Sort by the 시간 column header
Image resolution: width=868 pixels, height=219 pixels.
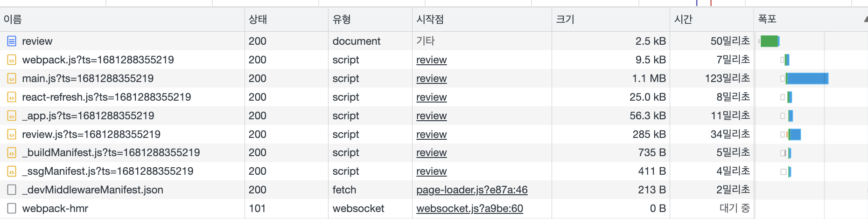tap(712, 19)
